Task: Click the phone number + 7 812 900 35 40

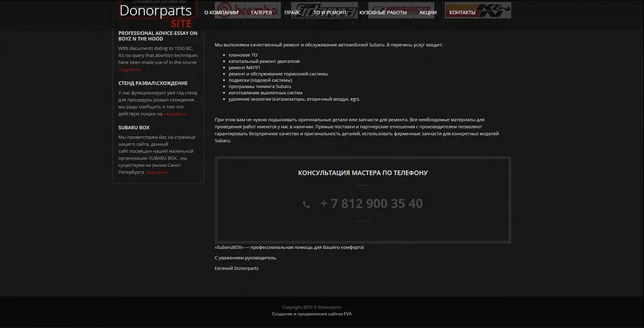Action: (371, 204)
